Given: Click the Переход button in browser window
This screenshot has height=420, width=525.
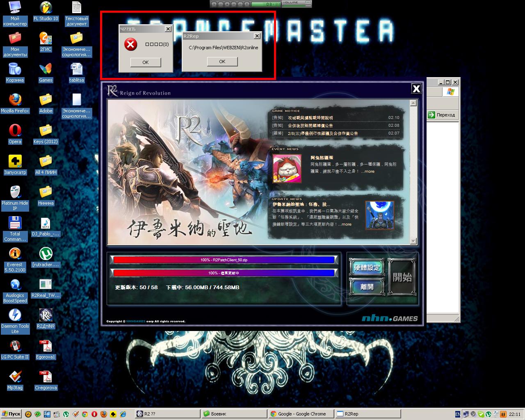Looking at the screenshot, I should 442,115.
